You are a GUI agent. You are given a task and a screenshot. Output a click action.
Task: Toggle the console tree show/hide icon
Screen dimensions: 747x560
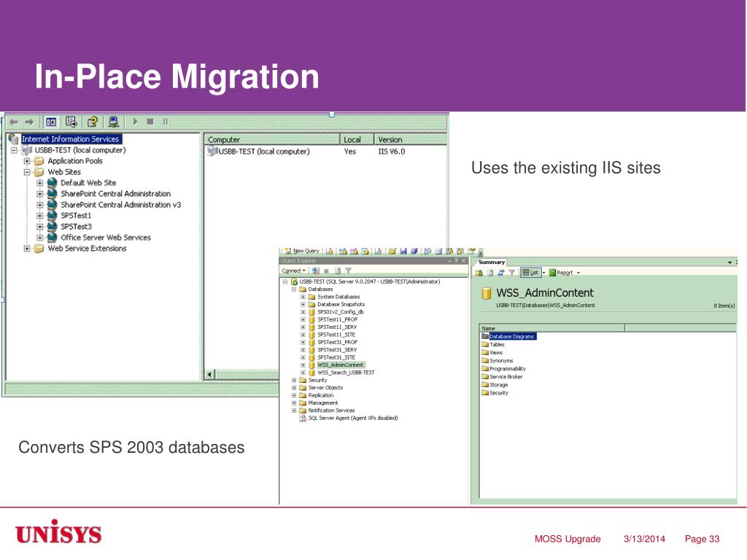coord(51,122)
